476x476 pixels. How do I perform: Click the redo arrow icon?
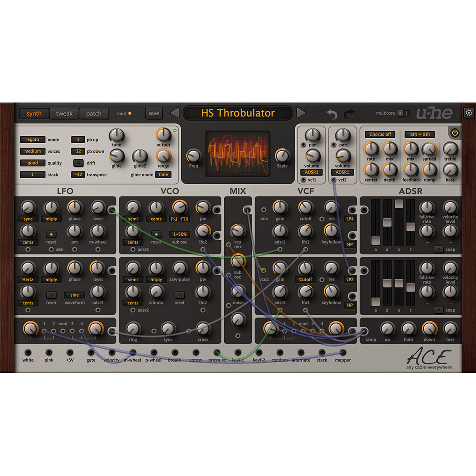(349, 114)
